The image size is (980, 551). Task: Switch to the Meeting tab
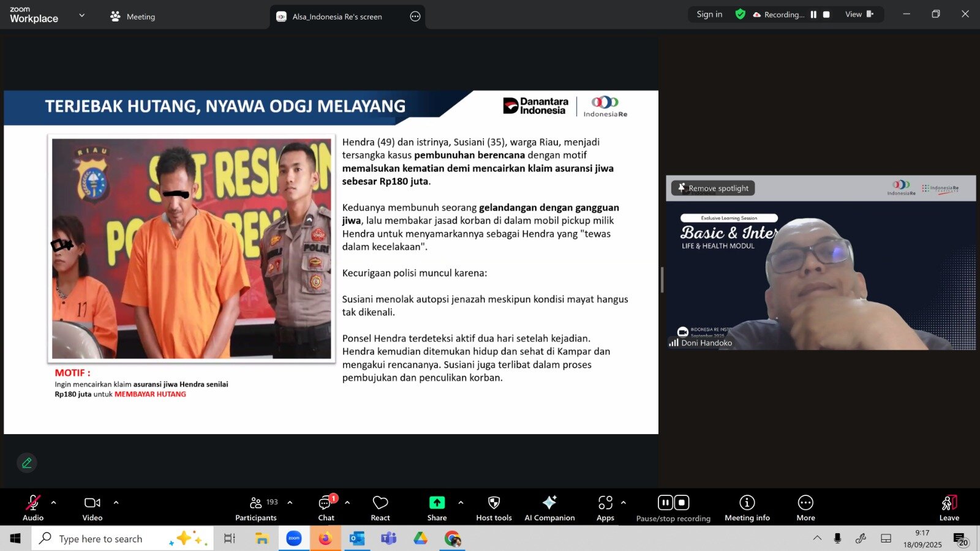click(132, 17)
